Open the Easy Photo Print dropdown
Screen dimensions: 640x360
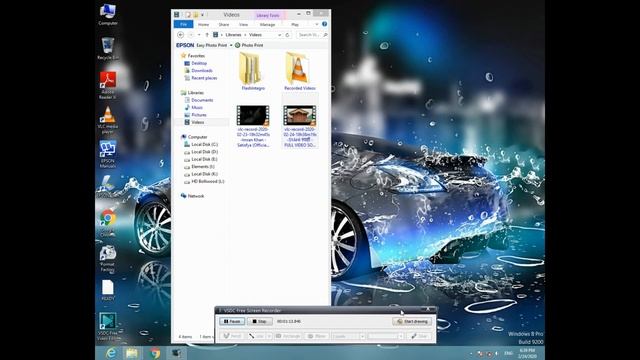click(x=231, y=45)
